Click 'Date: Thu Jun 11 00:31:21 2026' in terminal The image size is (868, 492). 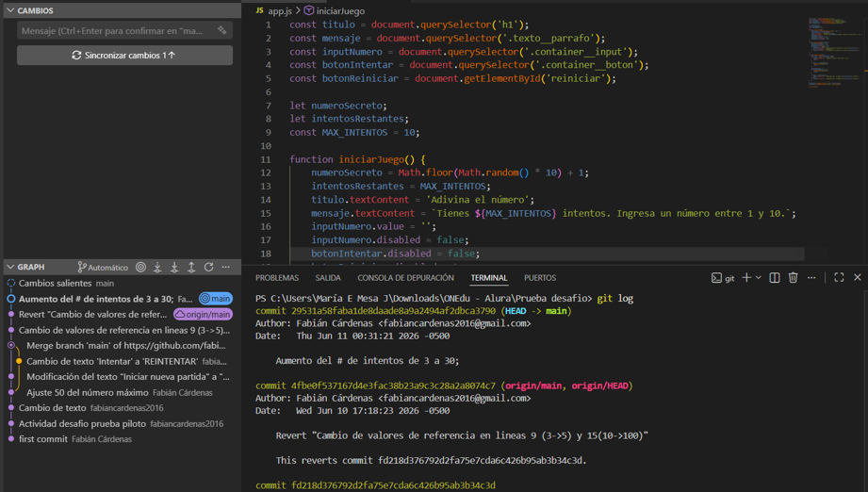point(352,336)
